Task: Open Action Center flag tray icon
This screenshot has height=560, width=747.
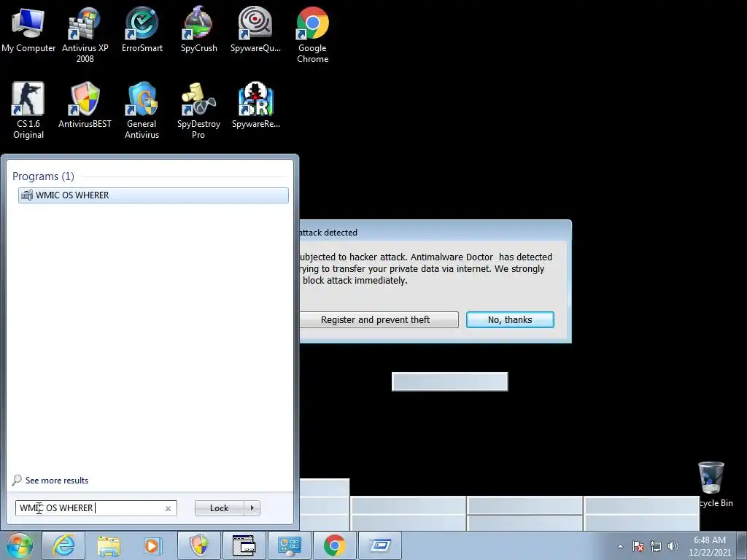Action: pyautogui.click(x=638, y=546)
